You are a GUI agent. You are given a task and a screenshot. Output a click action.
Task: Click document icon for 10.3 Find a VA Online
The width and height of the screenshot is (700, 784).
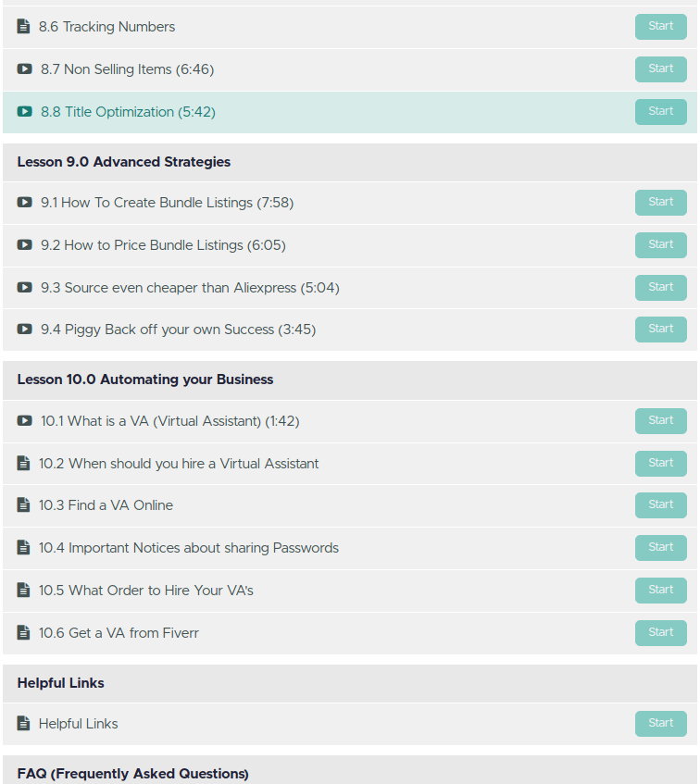(23, 505)
